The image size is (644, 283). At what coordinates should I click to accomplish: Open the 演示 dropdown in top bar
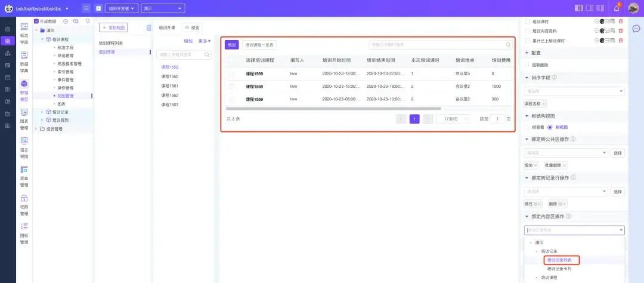[x=163, y=8]
